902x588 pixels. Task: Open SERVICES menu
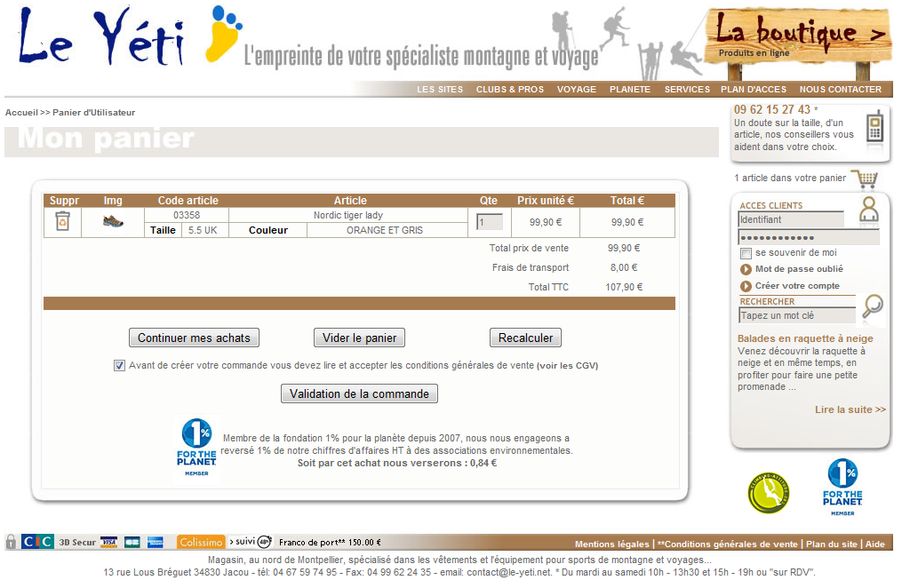pyautogui.click(x=687, y=90)
